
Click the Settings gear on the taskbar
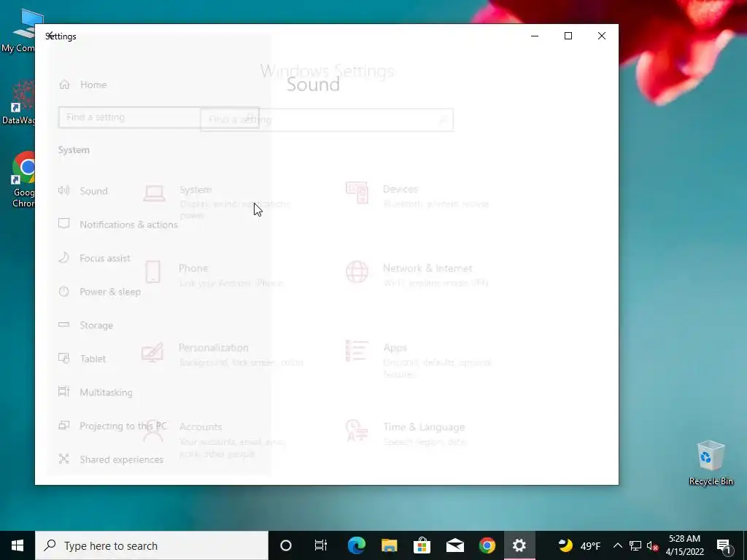(519, 545)
